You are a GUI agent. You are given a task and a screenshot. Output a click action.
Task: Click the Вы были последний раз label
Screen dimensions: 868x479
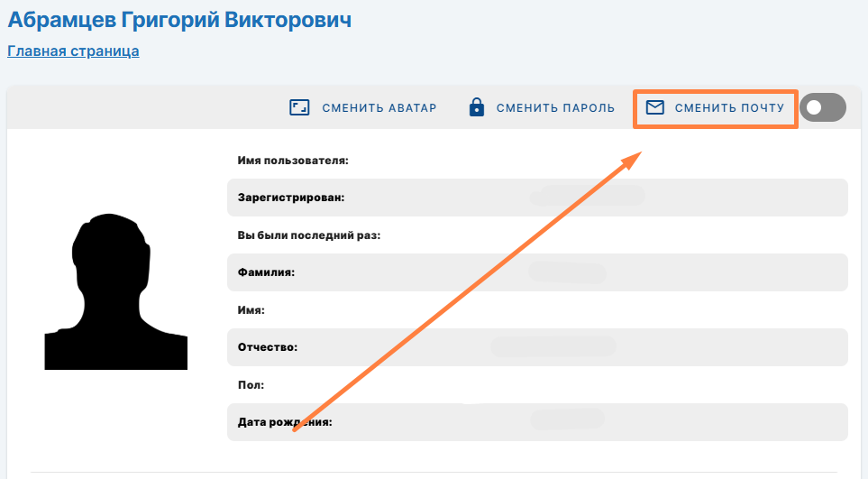[x=309, y=235]
